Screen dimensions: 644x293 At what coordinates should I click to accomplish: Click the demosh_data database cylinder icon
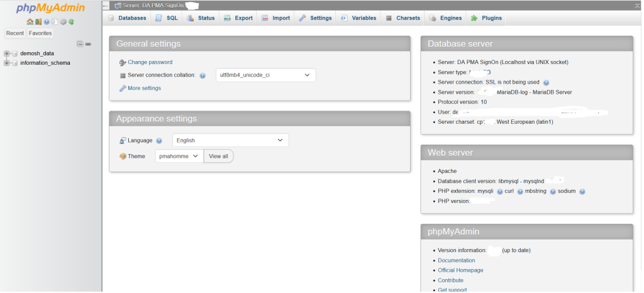15,53
